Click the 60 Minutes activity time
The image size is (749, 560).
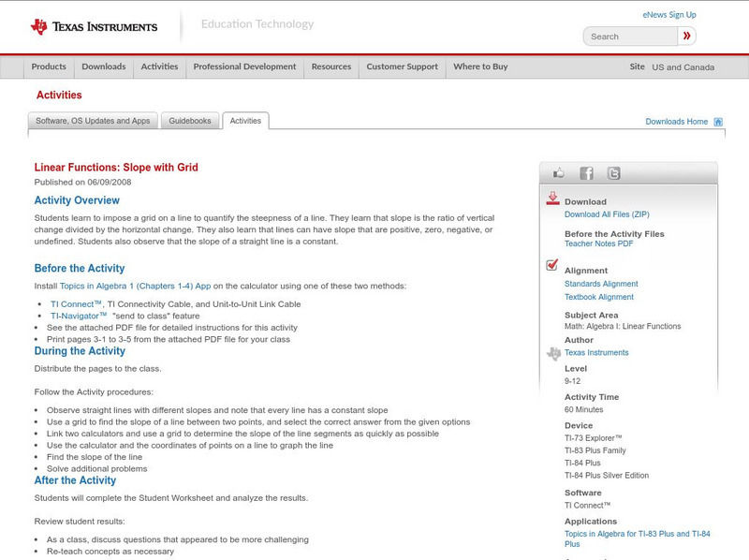tap(583, 410)
